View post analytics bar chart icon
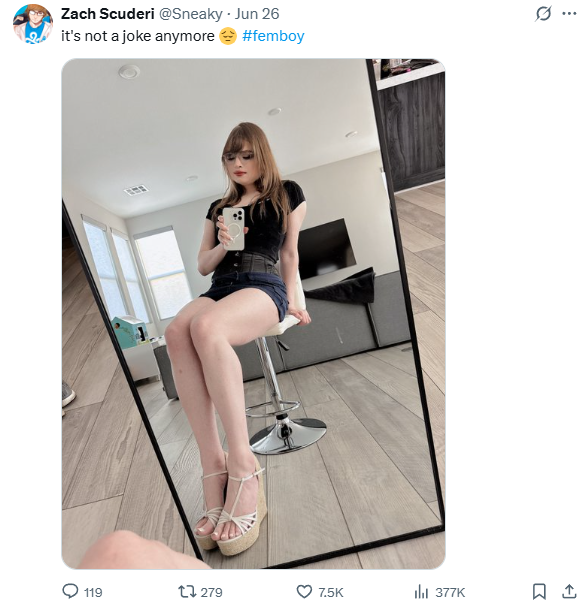The image size is (588, 613). click(421, 592)
